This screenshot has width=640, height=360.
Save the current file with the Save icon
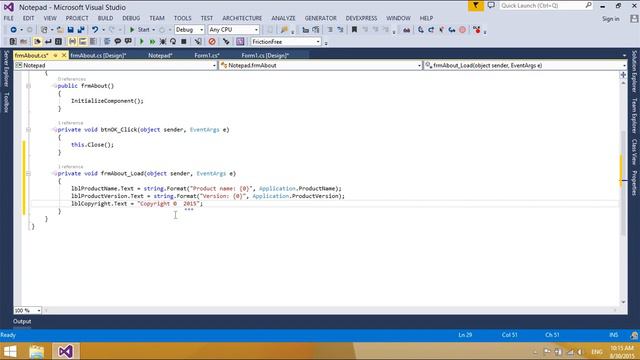coord(70,30)
